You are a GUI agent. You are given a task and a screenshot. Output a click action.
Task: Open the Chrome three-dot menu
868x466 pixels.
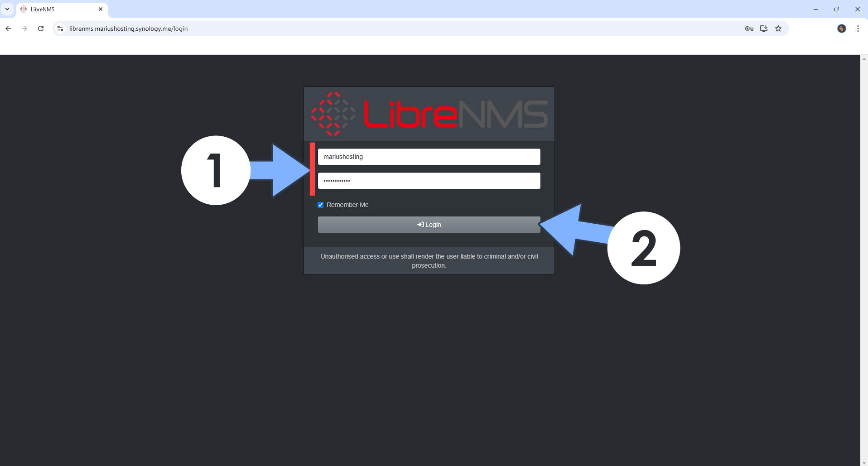coord(858,29)
